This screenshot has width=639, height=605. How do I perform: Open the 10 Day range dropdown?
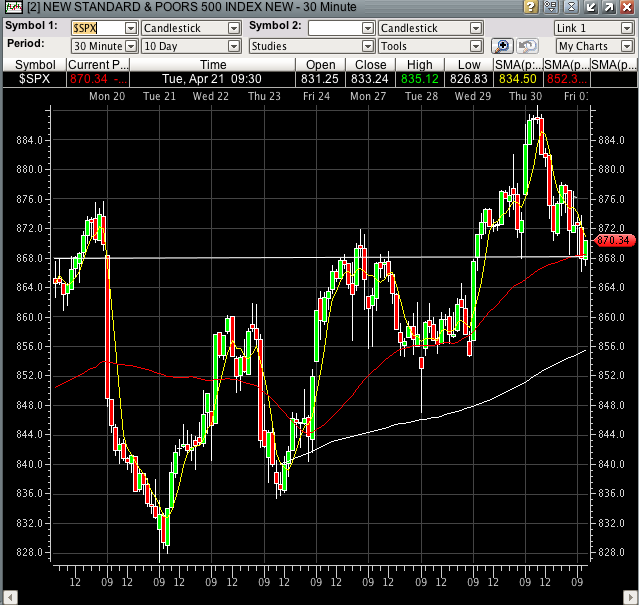point(234,46)
